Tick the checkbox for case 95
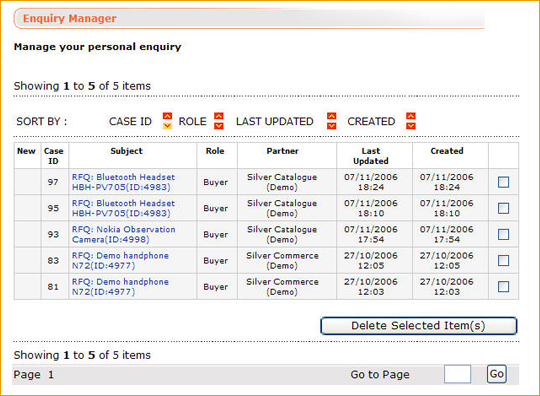This screenshot has height=396, width=540. click(503, 208)
